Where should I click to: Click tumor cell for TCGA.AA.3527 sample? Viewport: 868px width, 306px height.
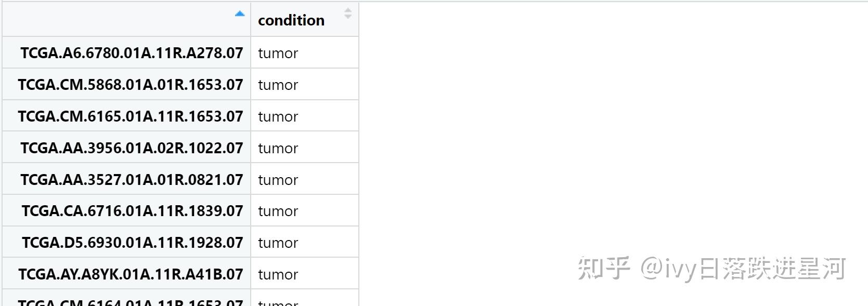pos(278,180)
